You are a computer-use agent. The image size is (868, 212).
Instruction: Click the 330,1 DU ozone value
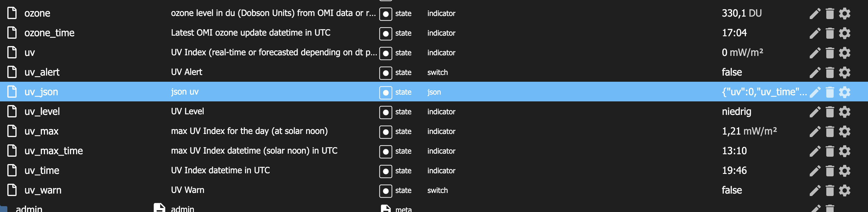tap(741, 13)
